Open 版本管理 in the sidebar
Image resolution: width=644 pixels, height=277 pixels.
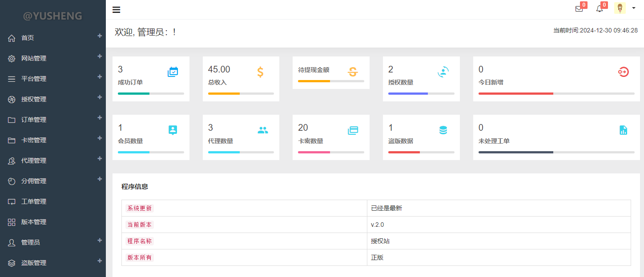click(34, 222)
